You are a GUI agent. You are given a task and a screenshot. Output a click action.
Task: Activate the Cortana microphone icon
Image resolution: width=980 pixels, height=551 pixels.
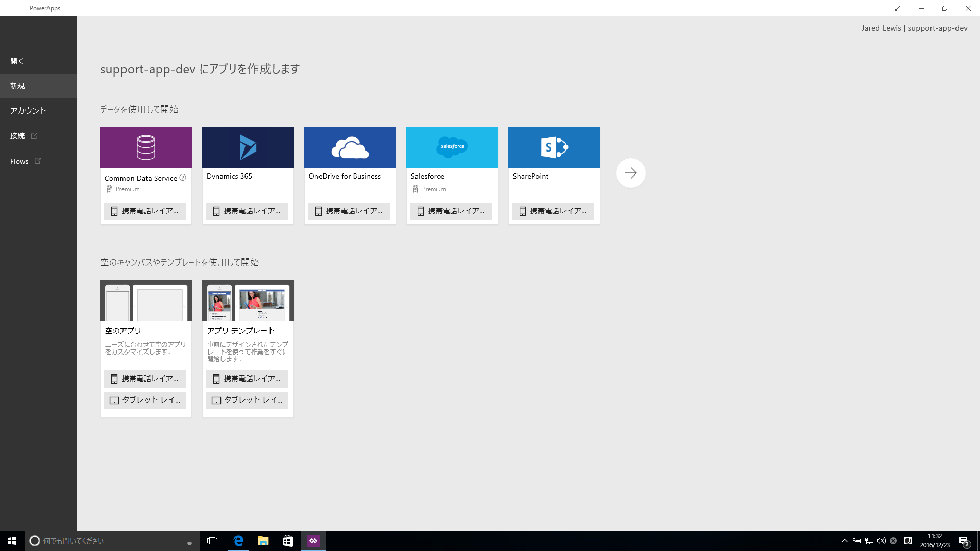(x=189, y=540)
